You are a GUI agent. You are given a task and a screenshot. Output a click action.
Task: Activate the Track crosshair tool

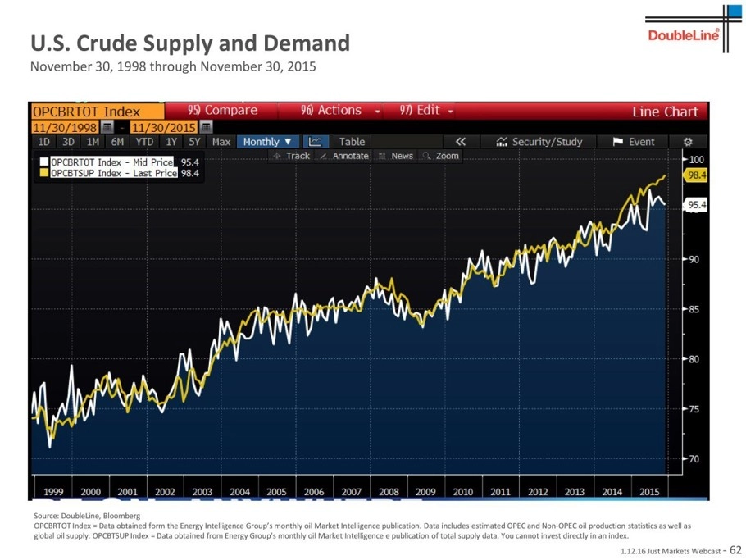click(x=292, y=156)
